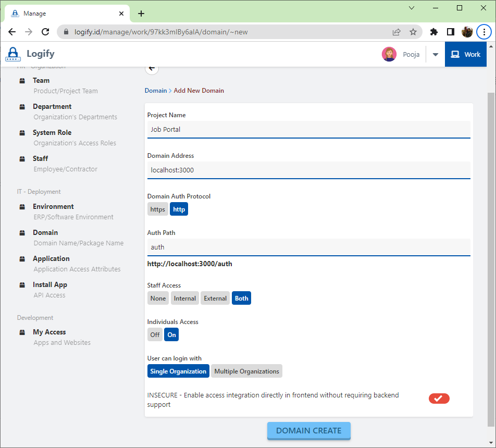This screenshot has height=448, width=496.
Task: Click the Project Name input field
Action: (308, 129)
